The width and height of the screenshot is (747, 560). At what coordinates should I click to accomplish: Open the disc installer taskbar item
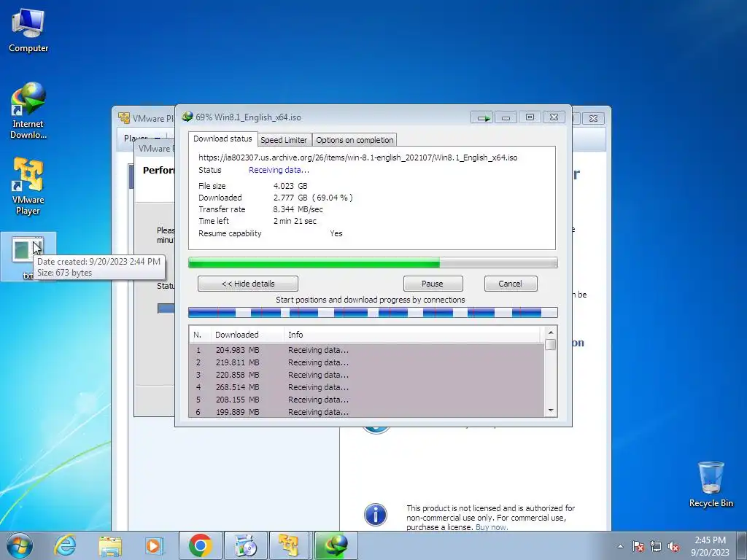click(x=246, y=545)
